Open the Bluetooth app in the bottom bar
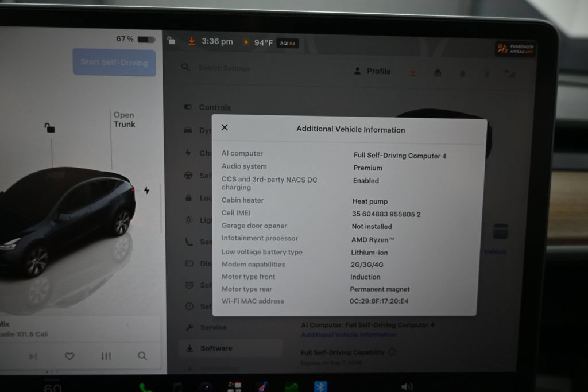The image size is (588, 392). click(320, 387)
